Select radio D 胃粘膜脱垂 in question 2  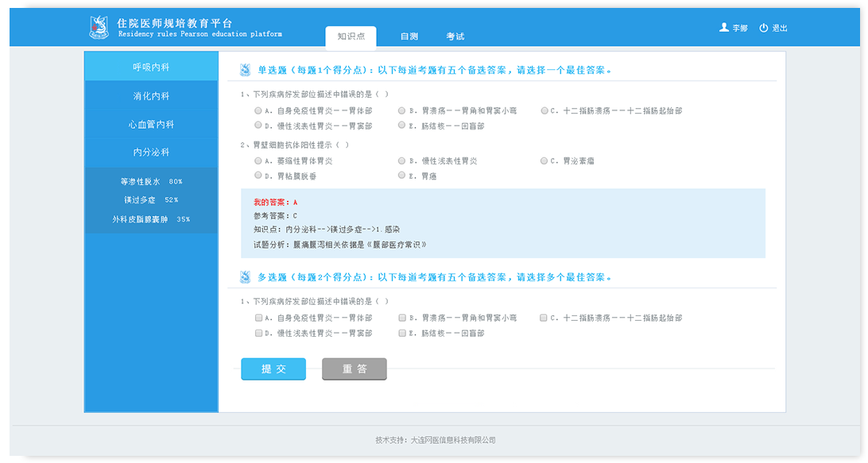[258, 176]
